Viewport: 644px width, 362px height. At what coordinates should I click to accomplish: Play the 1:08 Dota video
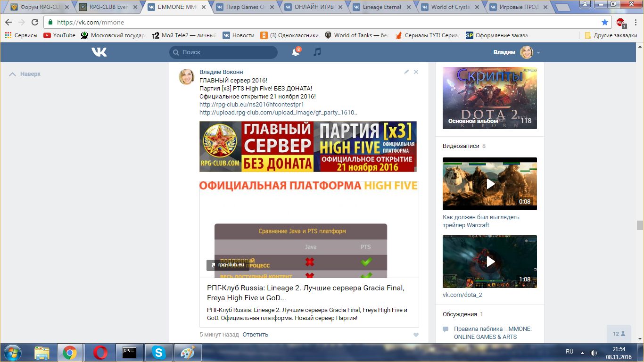point(490,262)
